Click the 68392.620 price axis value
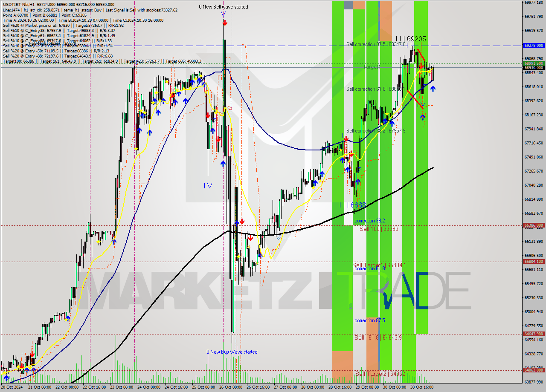Image resolution: width=546 pixels, height=392 pixels. tap(534, 101)
